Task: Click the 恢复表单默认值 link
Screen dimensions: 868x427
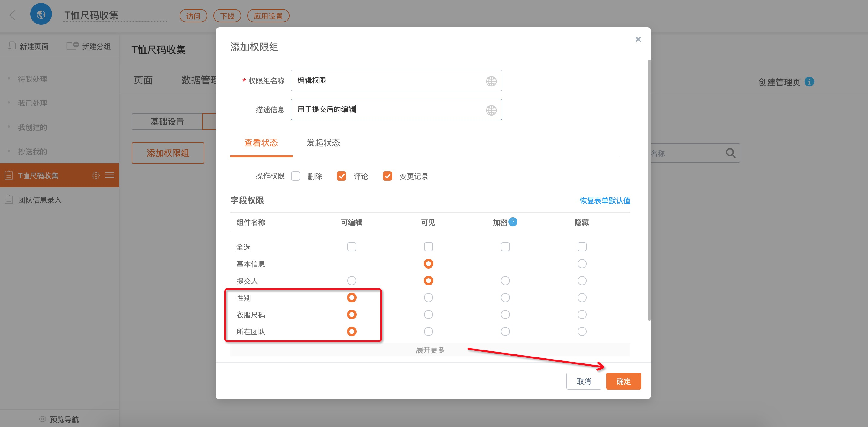Action: coord(604,201)
